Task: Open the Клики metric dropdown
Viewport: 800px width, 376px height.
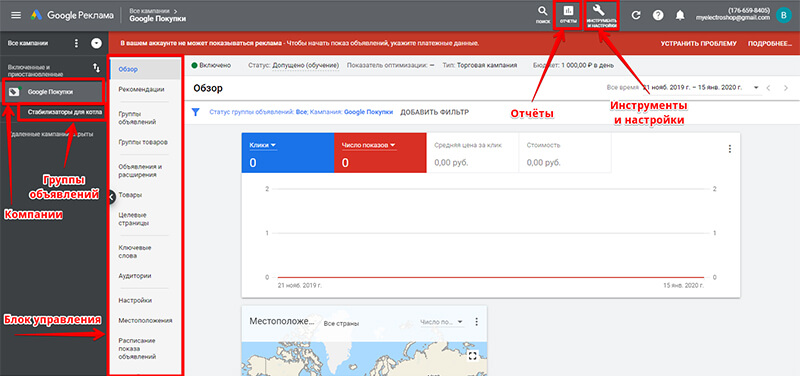Action: [263, 145]
